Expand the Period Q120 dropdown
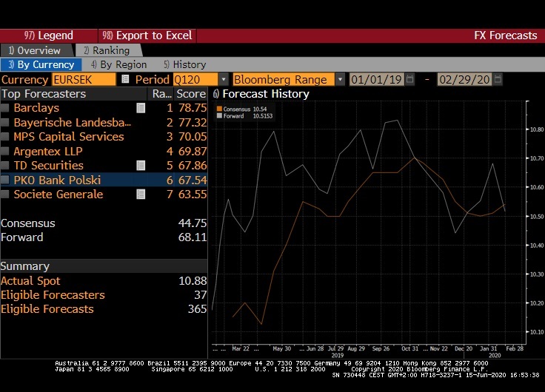This screenshot has height=392, width=545. pyautogui.click(x=224, y=79)
